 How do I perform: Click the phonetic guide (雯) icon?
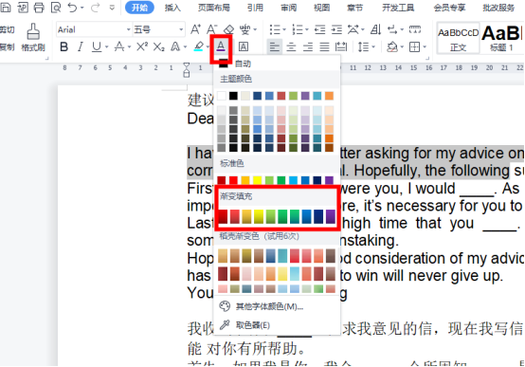tap(245, 29)
